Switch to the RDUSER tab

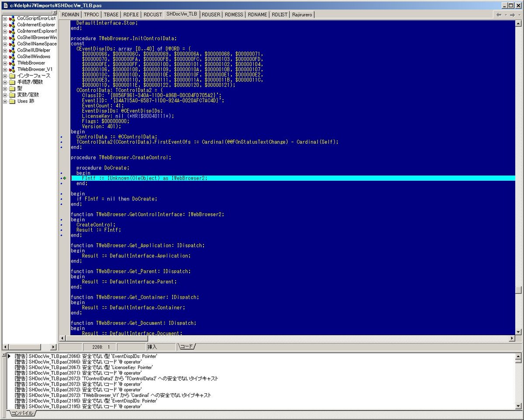click(x=211, y=14)
